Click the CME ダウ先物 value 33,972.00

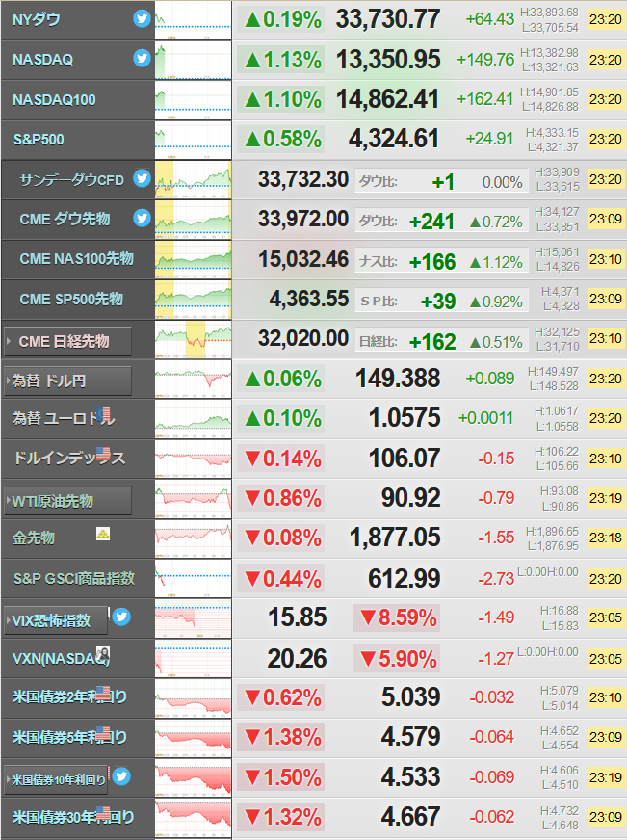coord(303,219)
